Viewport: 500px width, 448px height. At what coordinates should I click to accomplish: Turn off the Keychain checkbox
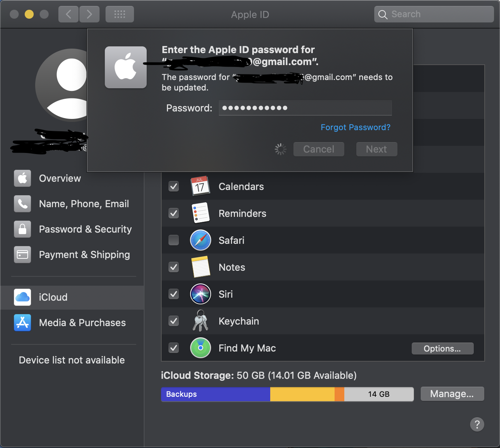pos(174,321)
